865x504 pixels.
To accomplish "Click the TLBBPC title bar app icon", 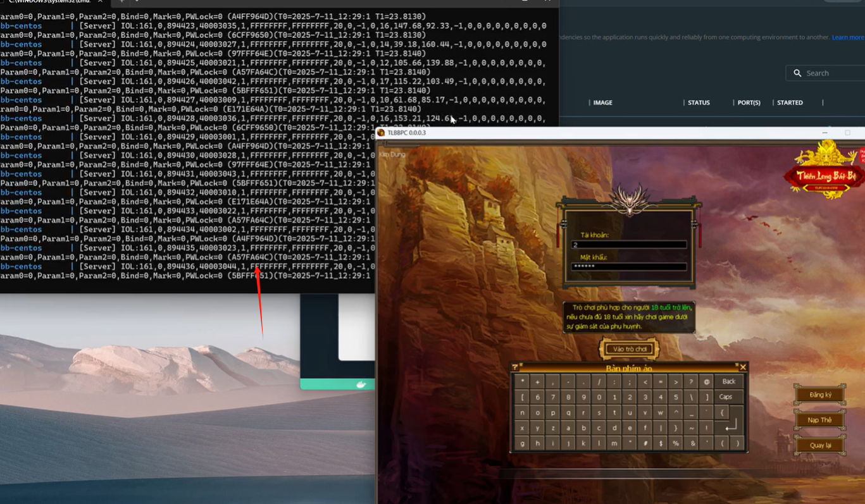I will 382,133.
